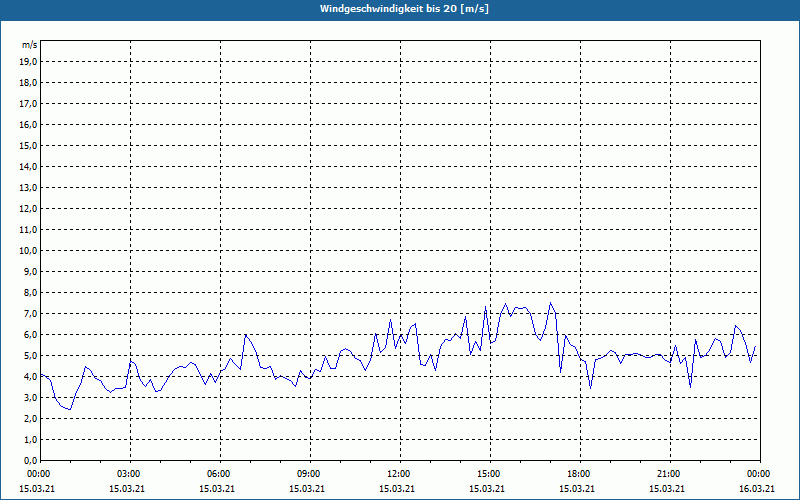Click the 03:00 time label
The image size is (800, 500).
coord(130,474)
